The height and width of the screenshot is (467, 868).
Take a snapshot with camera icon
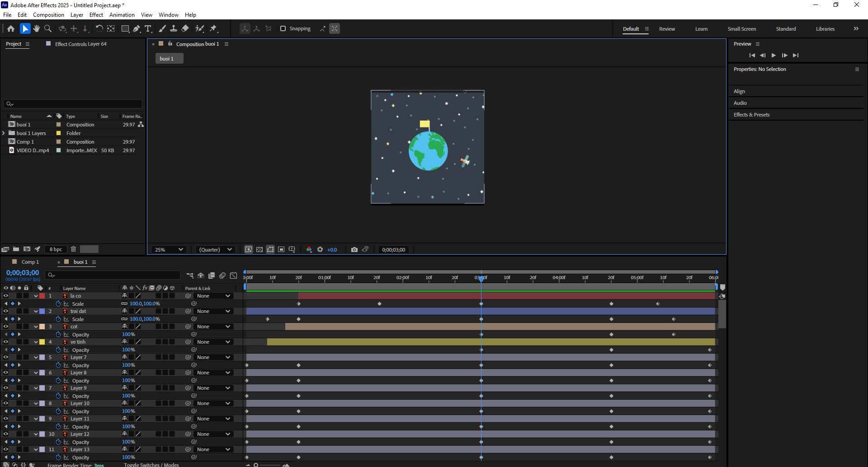click(x=354, y=249)
